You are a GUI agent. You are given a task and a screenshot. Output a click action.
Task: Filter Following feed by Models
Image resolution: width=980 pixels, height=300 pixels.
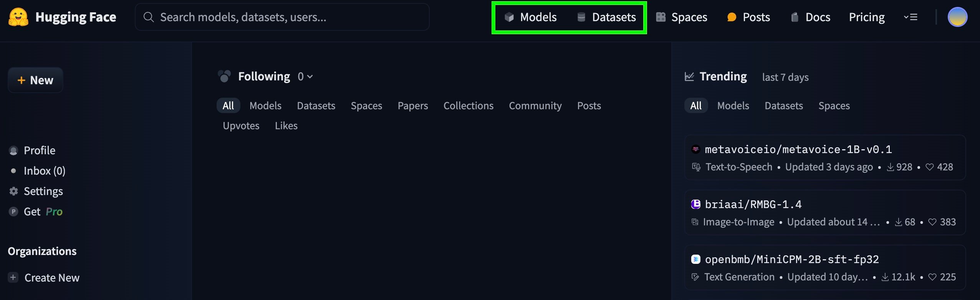tap(265, 105)
